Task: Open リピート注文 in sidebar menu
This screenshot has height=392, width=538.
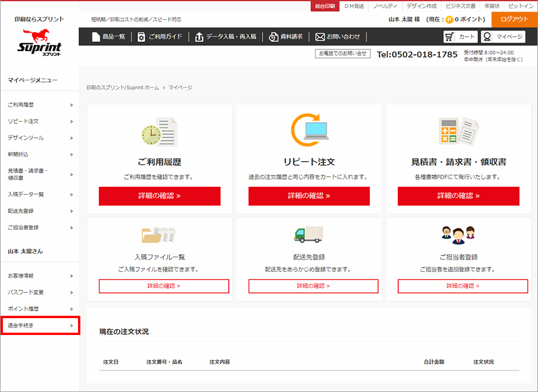Action: [x=40, y=122]
